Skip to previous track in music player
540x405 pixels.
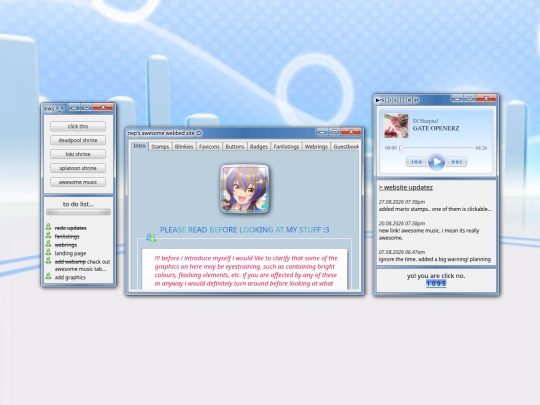point(417,162)
